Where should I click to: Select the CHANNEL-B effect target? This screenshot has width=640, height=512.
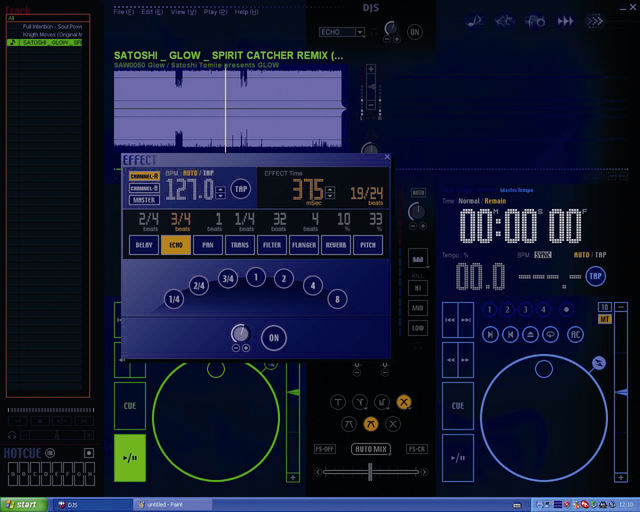click(x=144, y=188)
